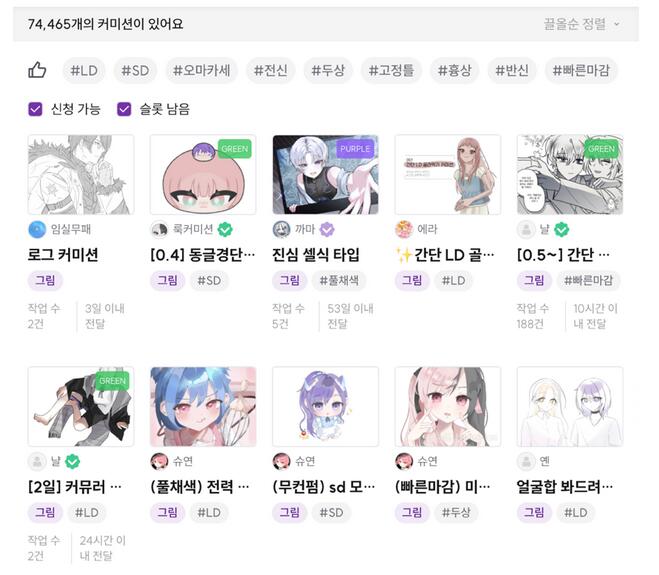Open 에라 profile avatar icon
The height and width of the screenshot is (575, 659).
[404, 229]
